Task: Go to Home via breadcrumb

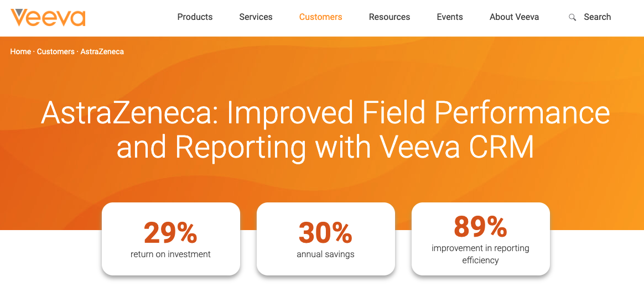Action: click(20, 51)
